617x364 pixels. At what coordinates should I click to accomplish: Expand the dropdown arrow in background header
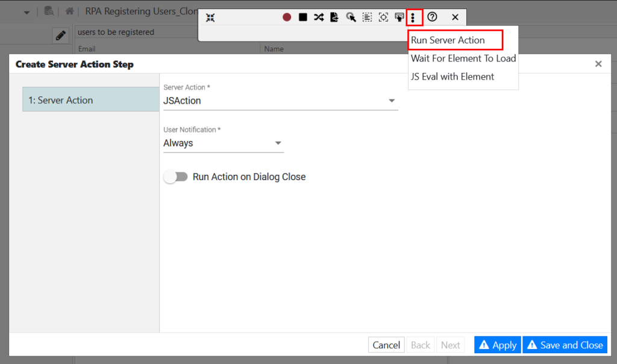(27, 12)
